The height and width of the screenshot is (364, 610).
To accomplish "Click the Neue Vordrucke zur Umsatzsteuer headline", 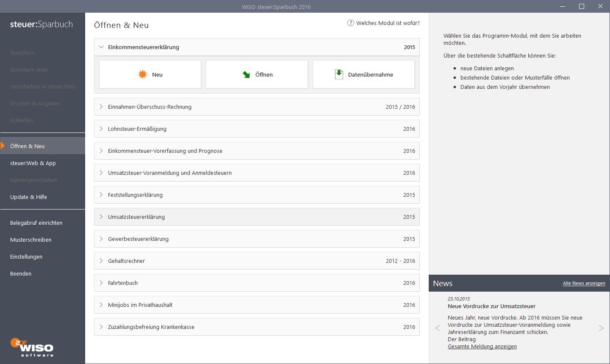I will 491,306.
